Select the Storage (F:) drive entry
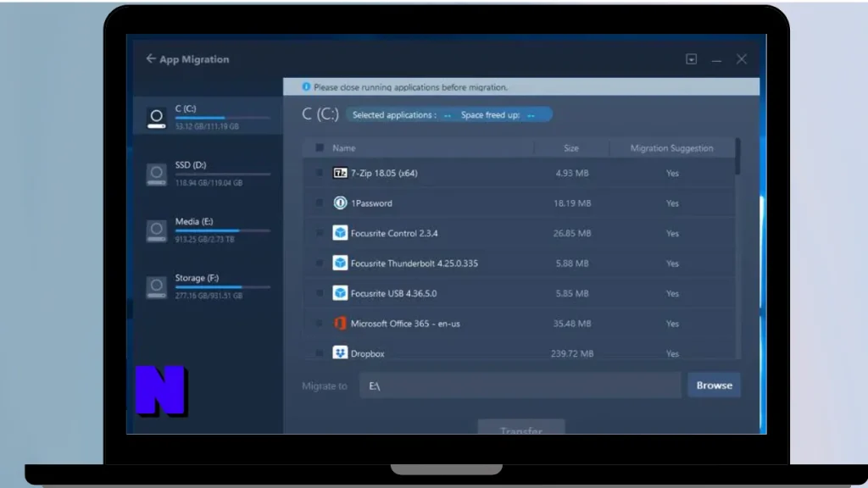 pyautogui.click(x=209, y=286)
